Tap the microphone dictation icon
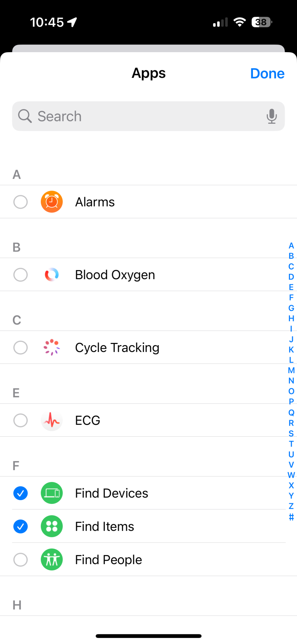The height and width of the screenshot is (644, 297). coord(272,116)
